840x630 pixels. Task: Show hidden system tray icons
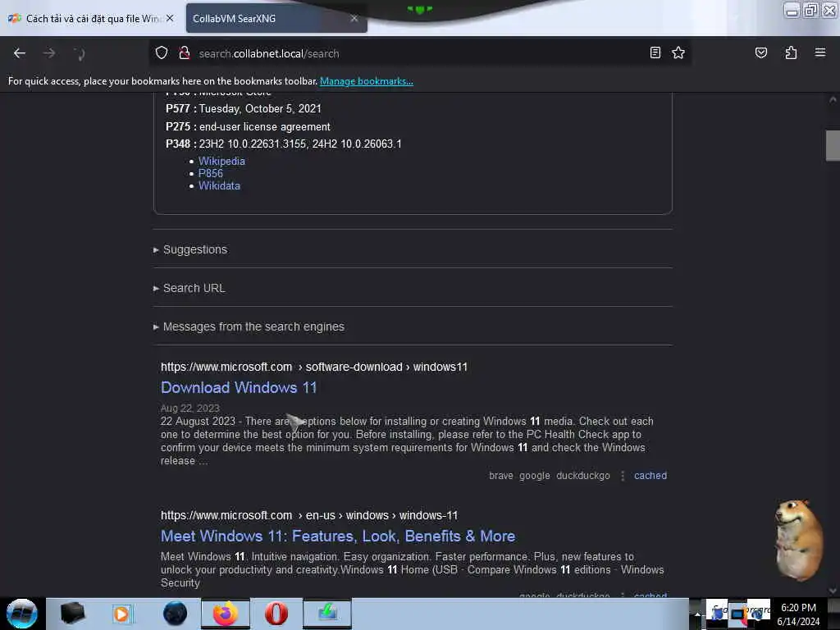(697, 614)
